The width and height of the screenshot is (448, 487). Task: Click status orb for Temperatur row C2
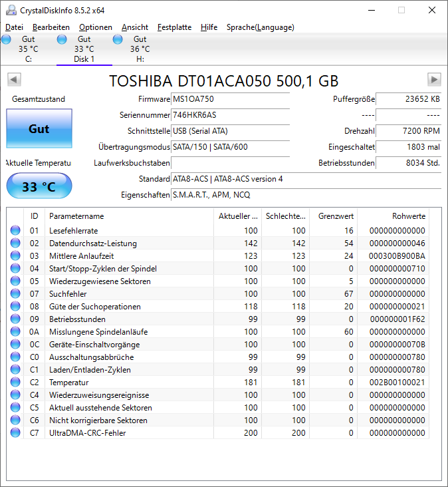click(15, 383)
